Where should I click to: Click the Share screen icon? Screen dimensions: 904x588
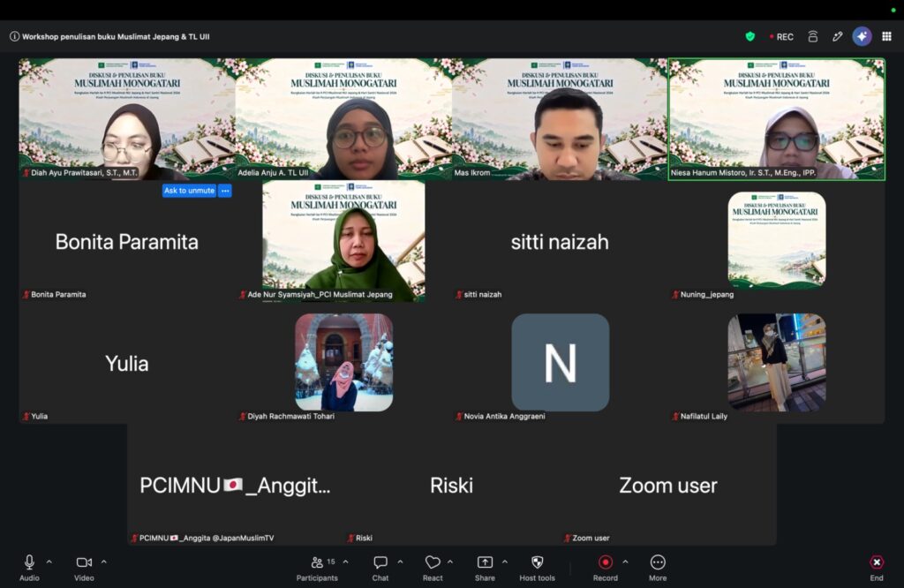pos(485,562)
